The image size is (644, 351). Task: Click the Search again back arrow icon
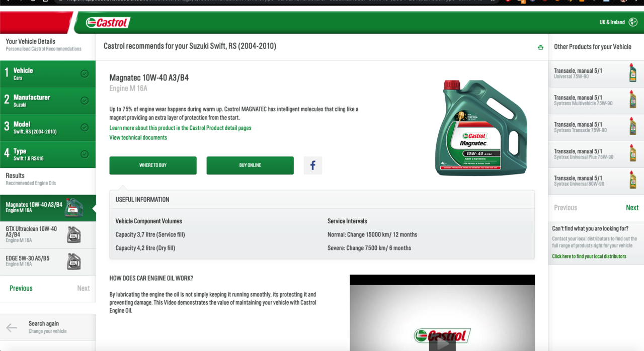point(12,328)
